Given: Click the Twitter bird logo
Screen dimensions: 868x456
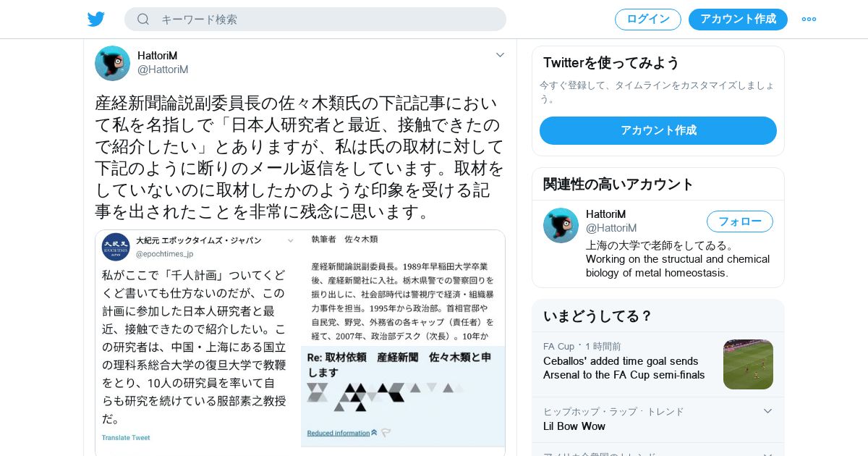Looking at the screenshot, I should 96,19.
